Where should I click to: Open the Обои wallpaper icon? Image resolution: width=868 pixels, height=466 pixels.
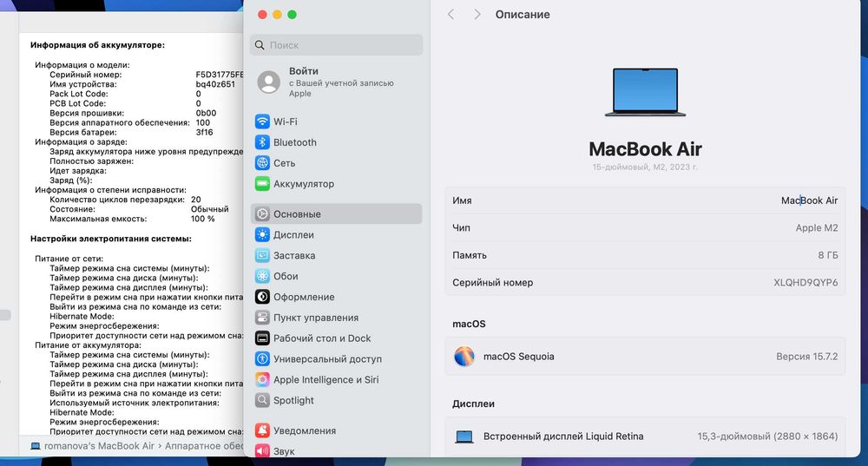(x=262, y=276)
